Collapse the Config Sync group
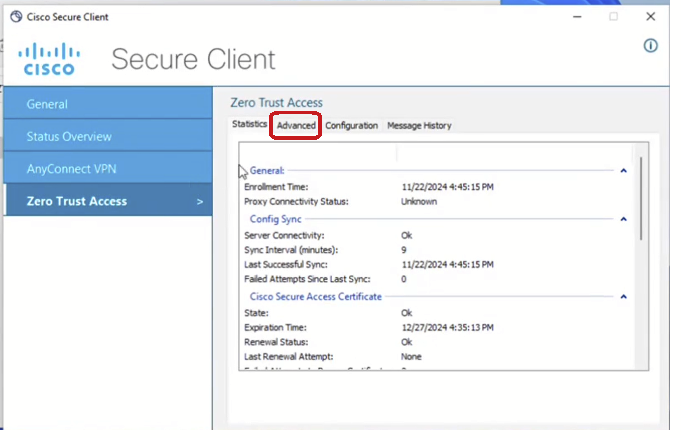681x438 pixels. coord(623,219)
